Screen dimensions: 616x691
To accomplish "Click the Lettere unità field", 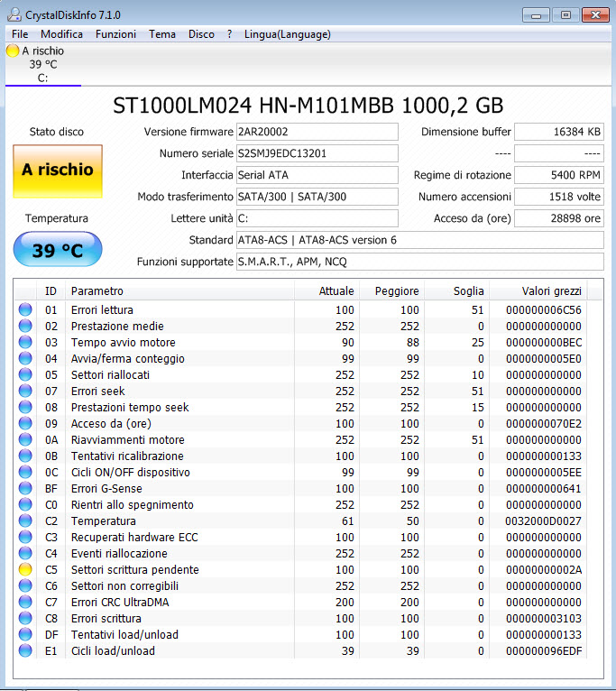I will point(317,218).
